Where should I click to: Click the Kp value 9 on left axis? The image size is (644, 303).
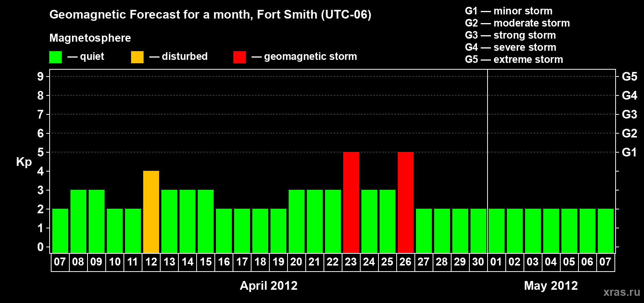(41, 77)
